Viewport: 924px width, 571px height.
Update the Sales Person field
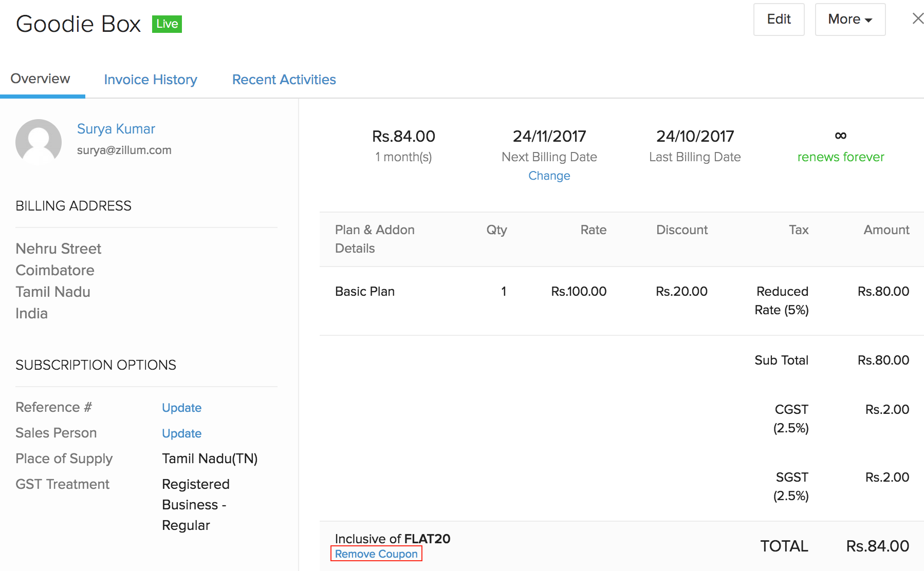click(181, 433)
